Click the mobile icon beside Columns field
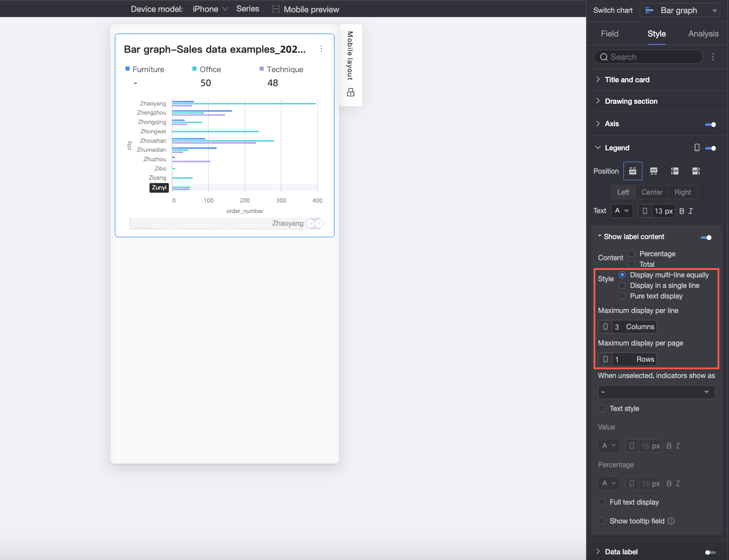This screenshot has height=560, width=729. click(605, 327)
